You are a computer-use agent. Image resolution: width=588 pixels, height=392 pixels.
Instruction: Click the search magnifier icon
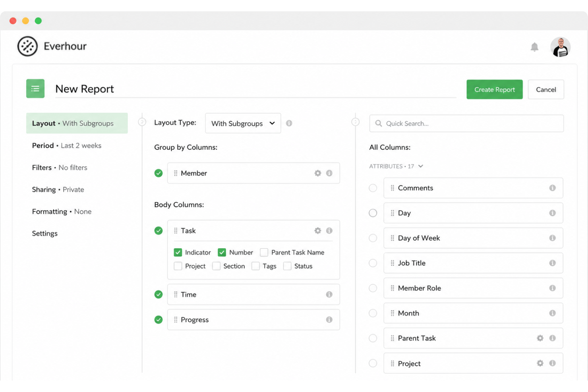(379, 124)
